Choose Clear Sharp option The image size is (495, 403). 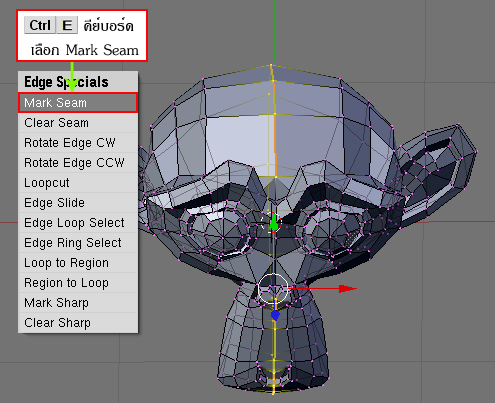tap(78, 323)
